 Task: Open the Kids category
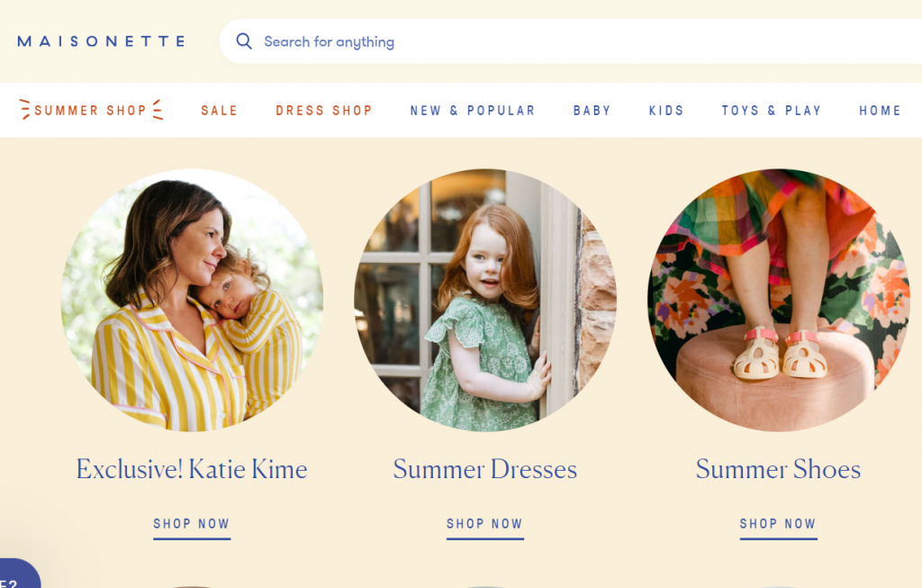pyautogui.click(x=666, y=111)
